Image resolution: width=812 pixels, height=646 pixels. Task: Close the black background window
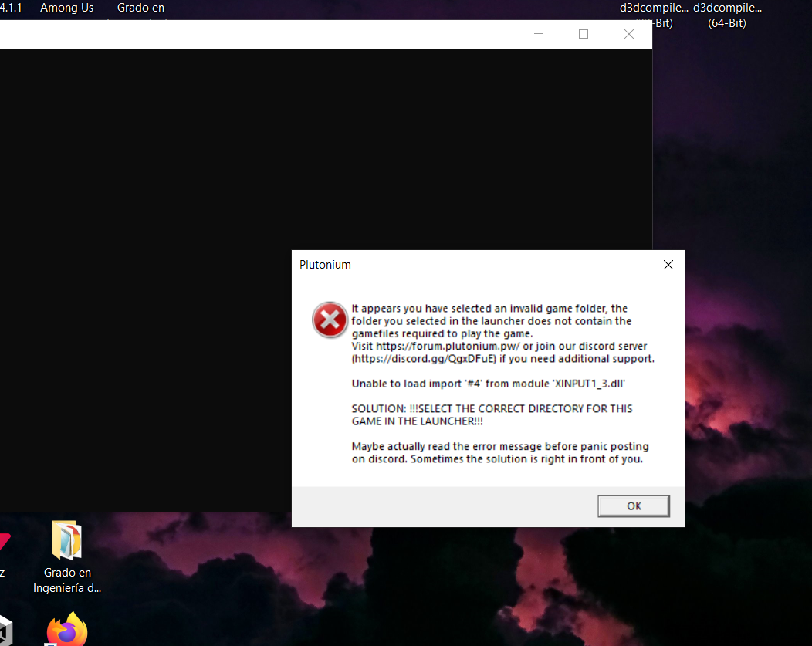point(628,34)
